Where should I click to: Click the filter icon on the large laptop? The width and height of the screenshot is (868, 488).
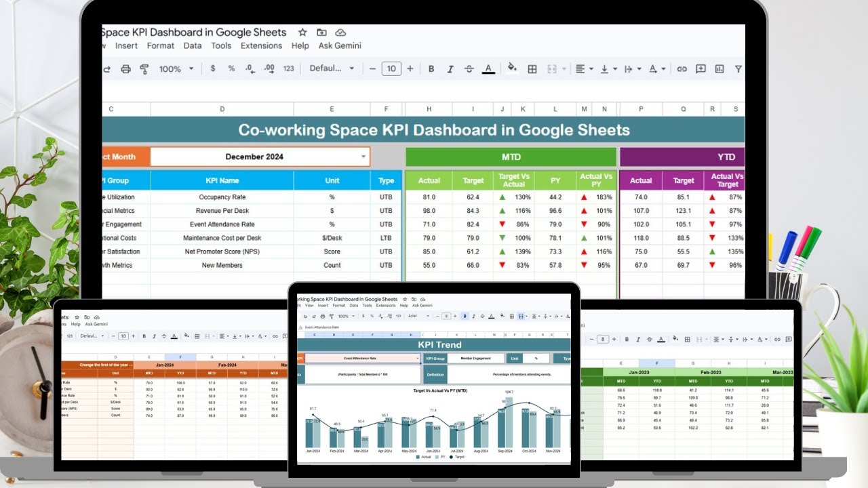click(x=738, y=68)
